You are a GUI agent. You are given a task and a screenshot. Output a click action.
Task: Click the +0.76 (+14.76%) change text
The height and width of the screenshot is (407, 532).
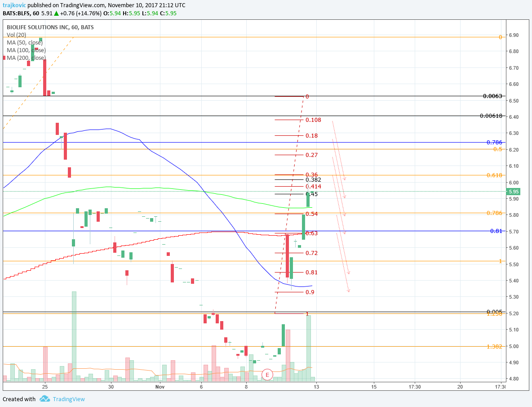click(x=81, y=13)
